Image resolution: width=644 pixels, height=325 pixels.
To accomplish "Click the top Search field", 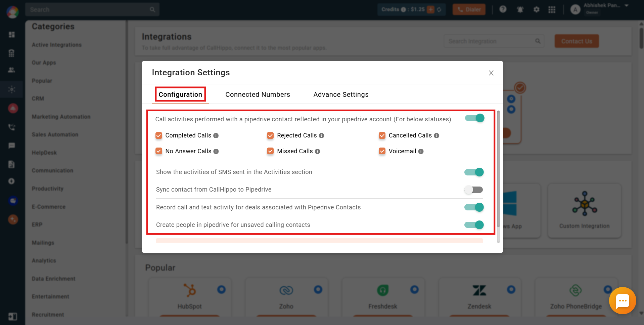I will tap(92, 9).
